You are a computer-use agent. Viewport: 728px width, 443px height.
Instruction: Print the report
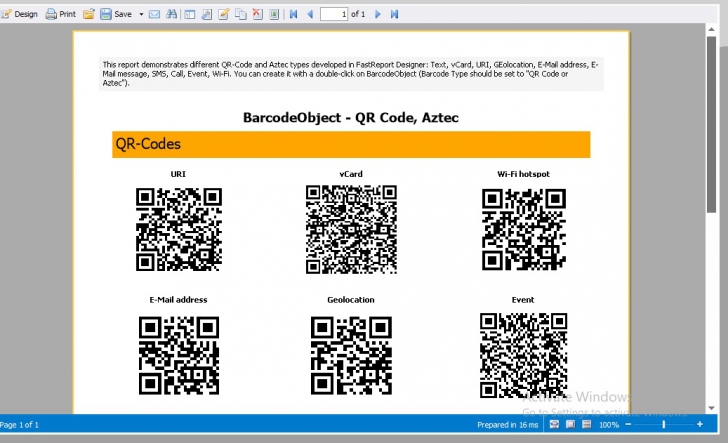(61, 14)
